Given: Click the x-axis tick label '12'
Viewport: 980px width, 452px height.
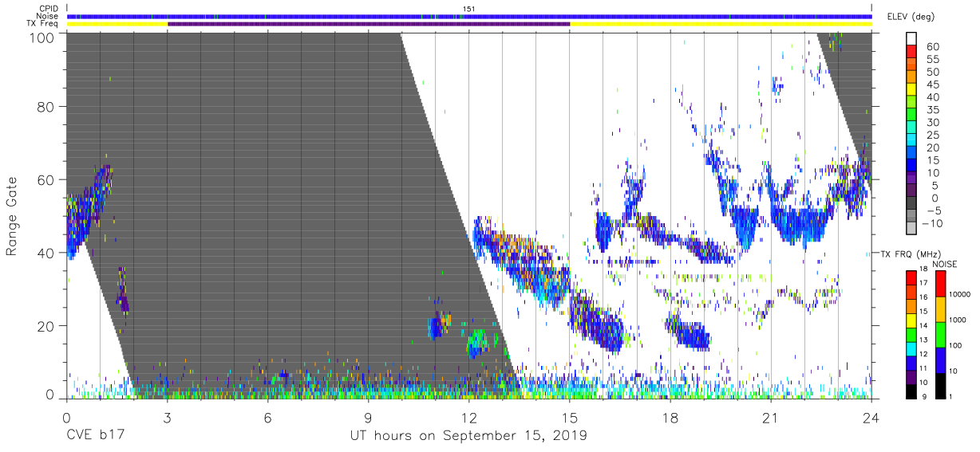Looking at the screenshot, I should tap(469, 417).
